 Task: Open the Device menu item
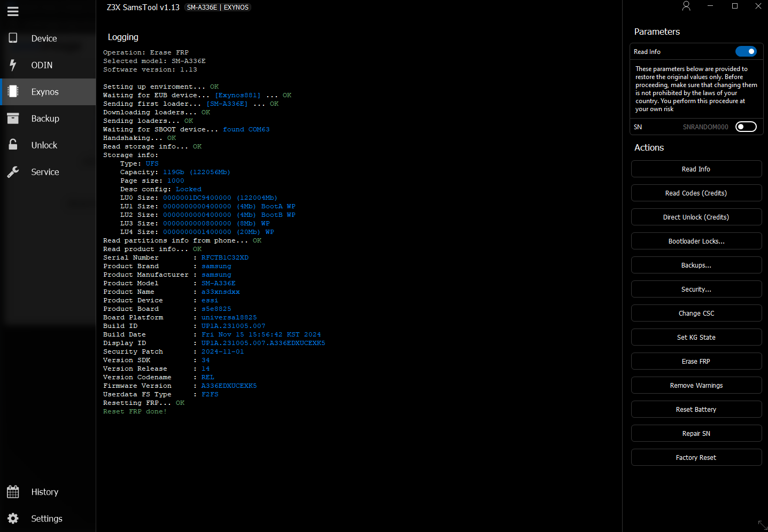click(x=48, y=38)
